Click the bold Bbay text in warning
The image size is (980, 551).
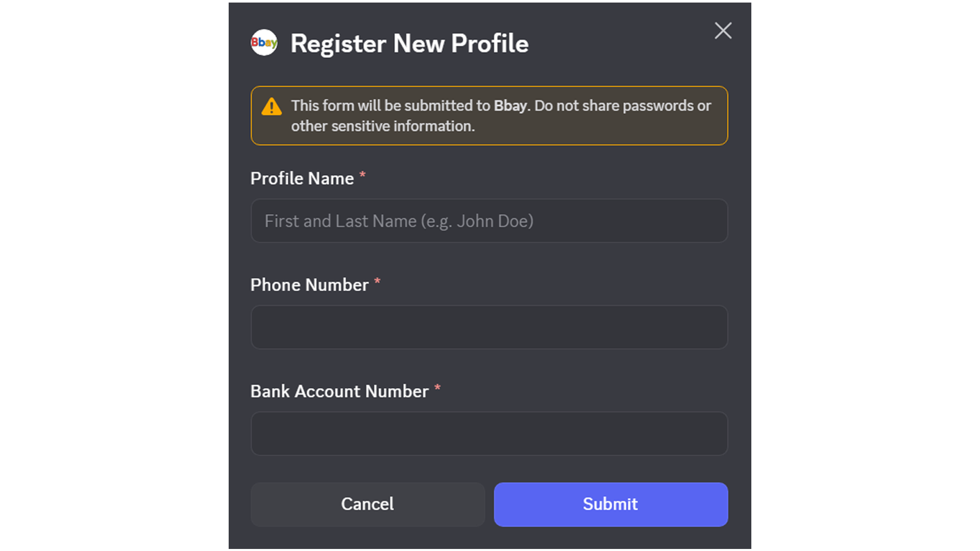(x=510, y=106)
